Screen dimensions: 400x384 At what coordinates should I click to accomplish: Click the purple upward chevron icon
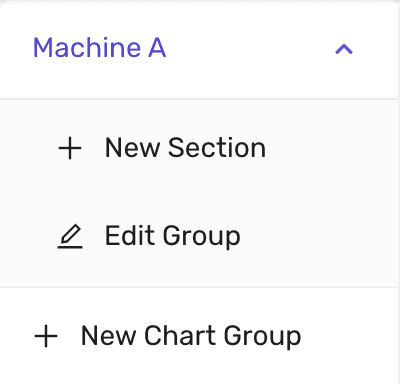pos(344,49)
